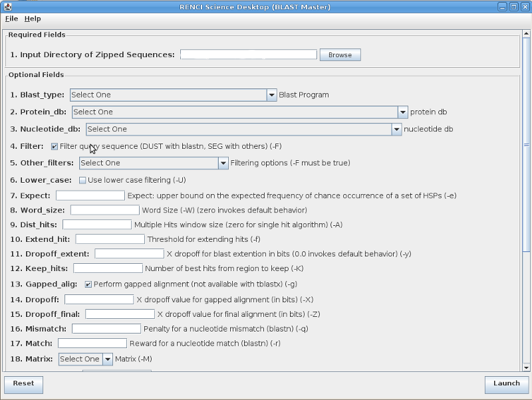Click the Java application icon in title bar

pos(6,6)
